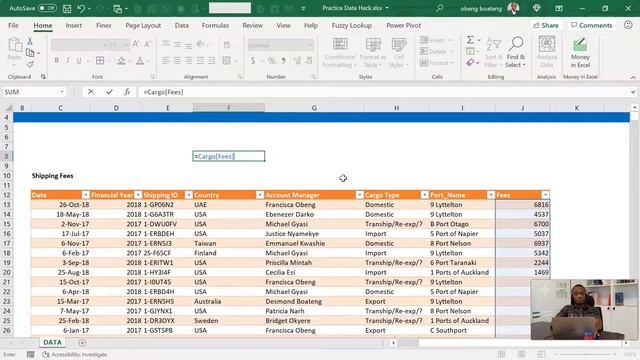Click the Clear eraser icon in Editing
The width and height of the screenshot is (640, 360).
[470, 63]
